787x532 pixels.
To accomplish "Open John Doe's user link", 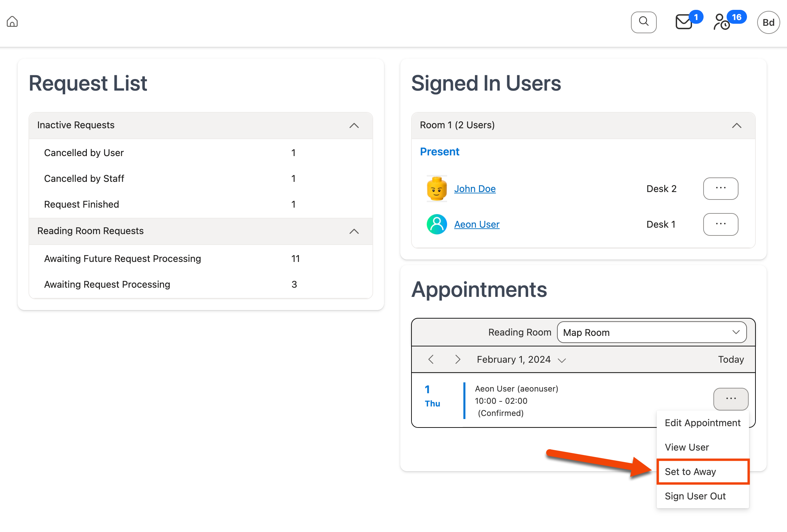I will coord(475,189).
